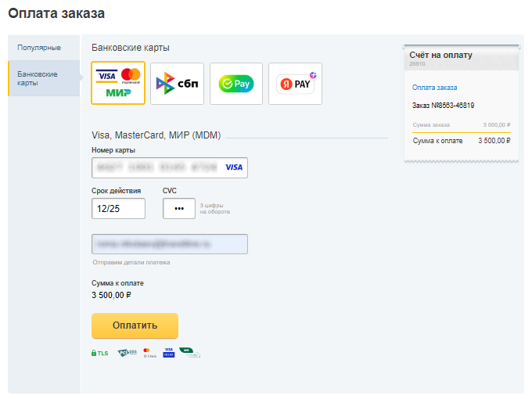
Task: Click the Банковские карты section heading
Action: [x=131, y=48]
